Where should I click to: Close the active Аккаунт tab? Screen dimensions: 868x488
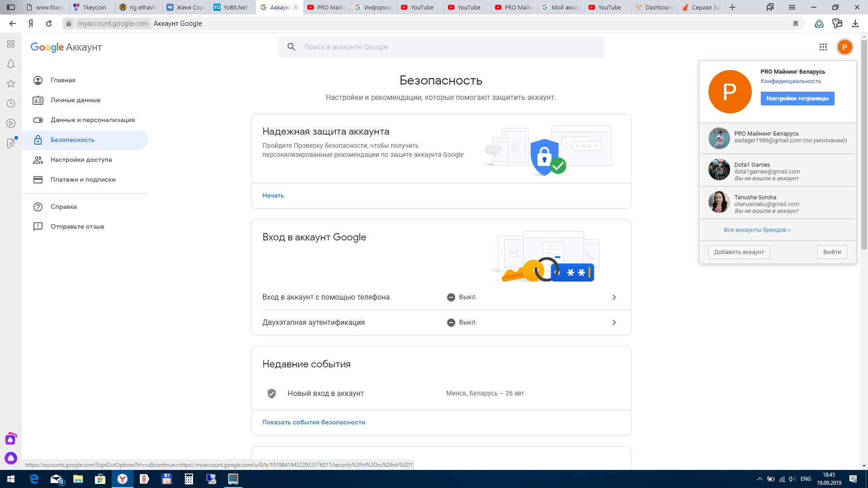click(x=296, y=7)
